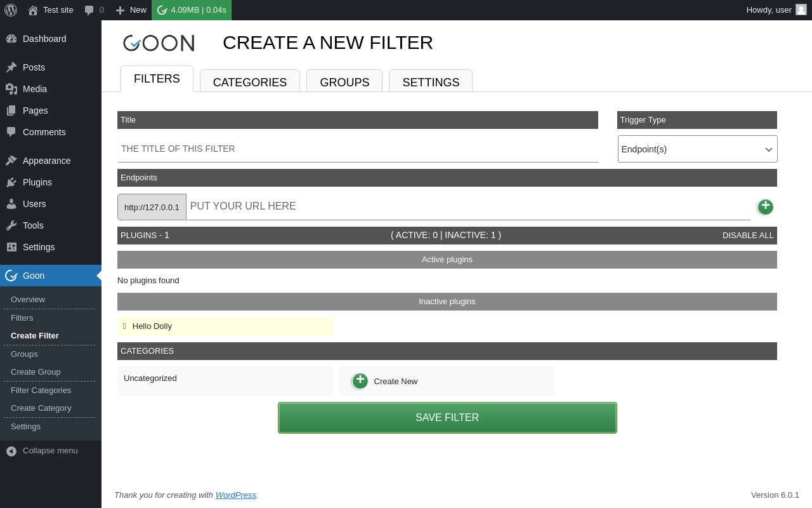Open the Posts menu item
The image size is (812, 508).
point(51,67)
